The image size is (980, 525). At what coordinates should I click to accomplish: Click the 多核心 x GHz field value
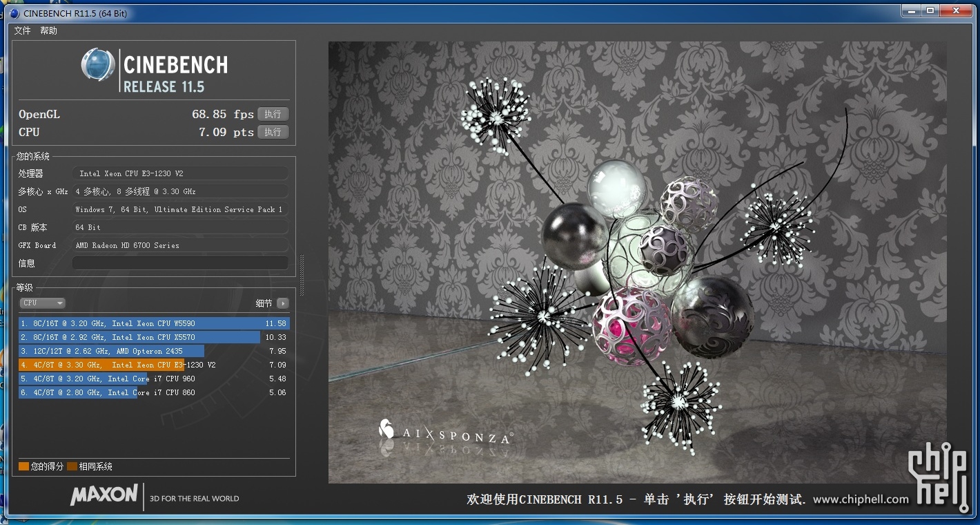[180, 191]
